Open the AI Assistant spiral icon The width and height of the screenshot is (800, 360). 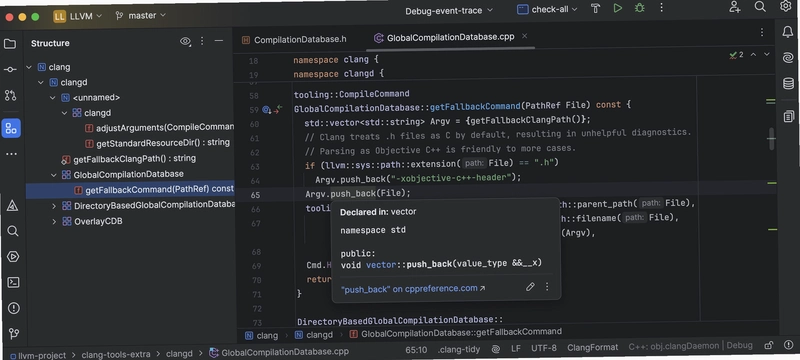pos(788,58)
